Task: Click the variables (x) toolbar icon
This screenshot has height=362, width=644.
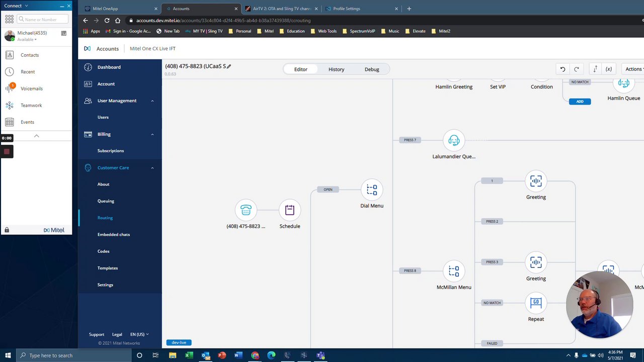Action: (609, 69)
